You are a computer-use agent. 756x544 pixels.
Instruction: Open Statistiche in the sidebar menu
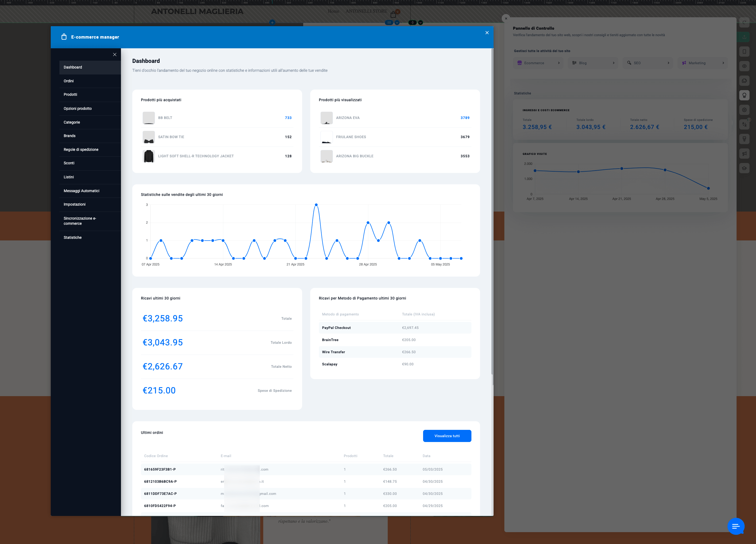point(90,237)
